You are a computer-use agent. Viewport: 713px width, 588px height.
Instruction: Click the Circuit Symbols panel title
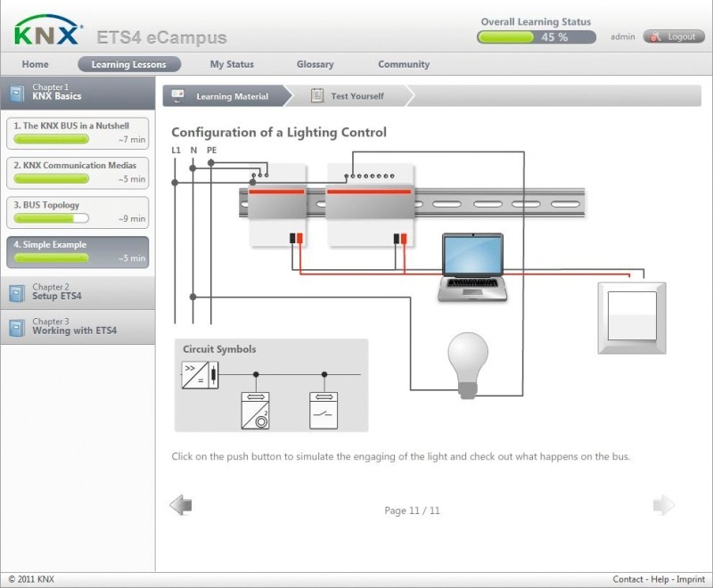[219, 349]
